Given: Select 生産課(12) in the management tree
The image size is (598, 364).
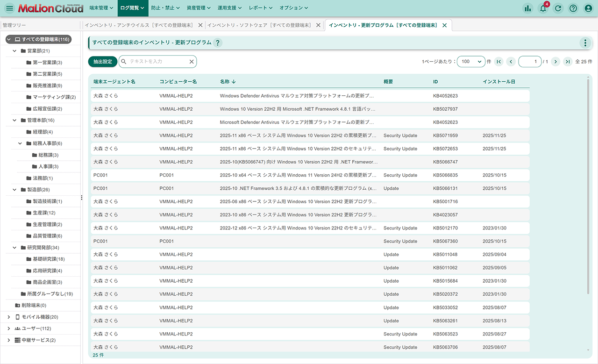Looking at the screenshot, I should (x=44, y=213).
